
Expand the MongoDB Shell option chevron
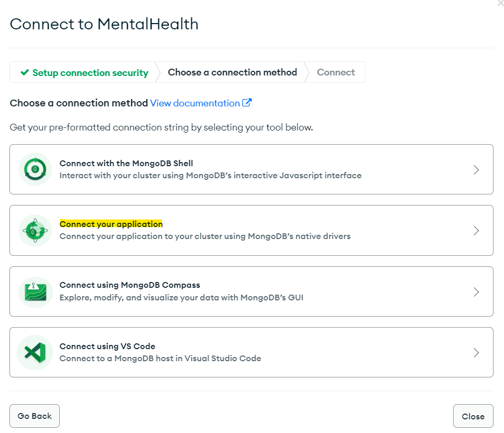point(476,169)
